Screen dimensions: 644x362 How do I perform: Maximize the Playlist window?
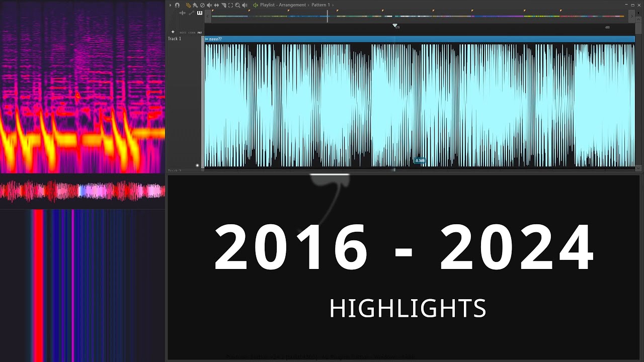point(632,5)
